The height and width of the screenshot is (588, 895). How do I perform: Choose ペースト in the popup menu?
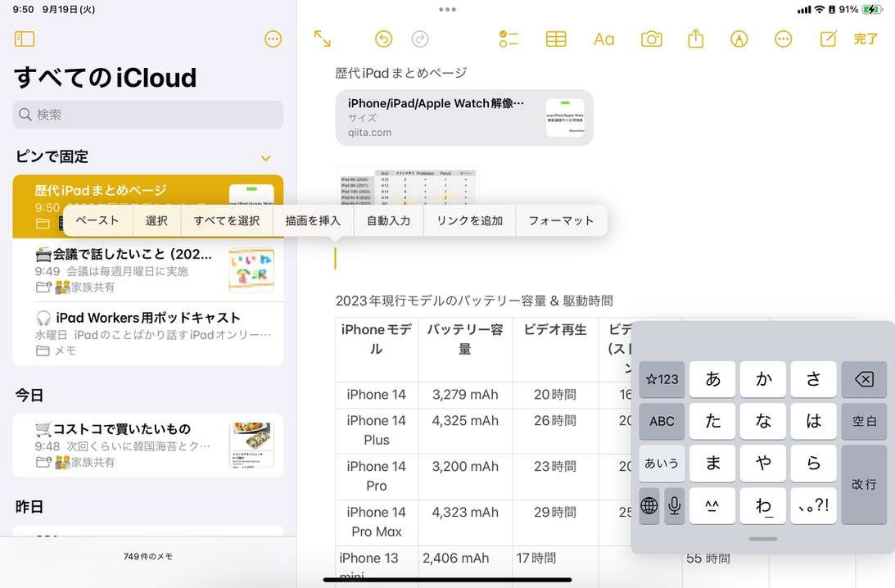(97, 220)
